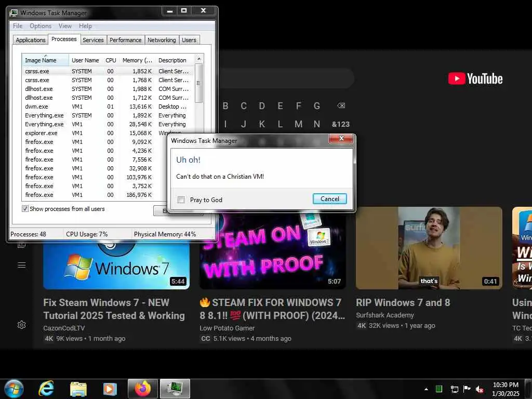Switch to the Applications tab
This screenshot has height=399, width=532.
(31, 39)
